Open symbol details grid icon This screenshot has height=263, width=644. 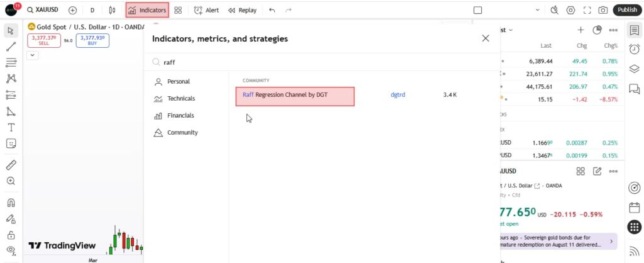tap(580, 171)
